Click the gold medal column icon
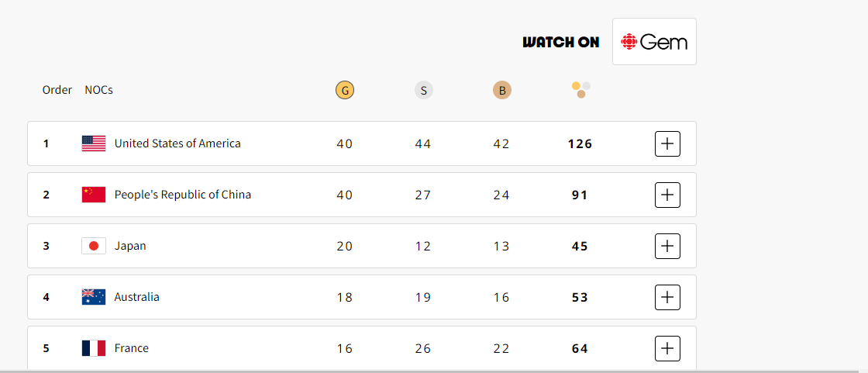 coord(345,91)
